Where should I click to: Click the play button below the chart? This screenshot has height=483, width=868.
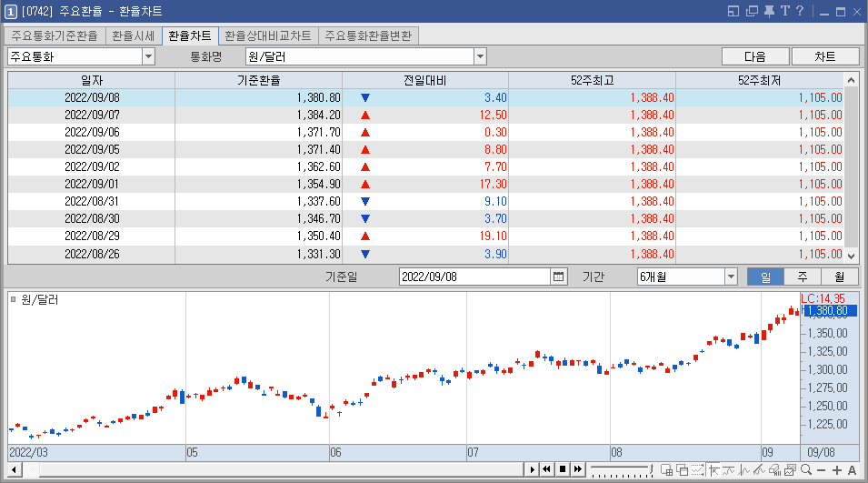(x=532, y=469)
